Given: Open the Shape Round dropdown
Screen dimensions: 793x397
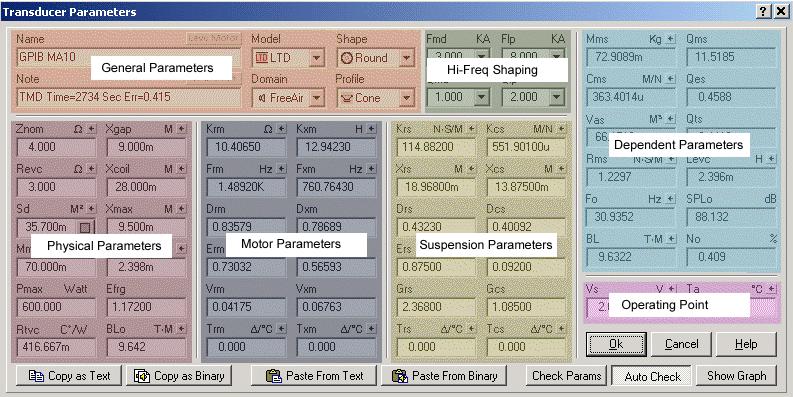Looking at the screenshot, I should coord(407,58).
